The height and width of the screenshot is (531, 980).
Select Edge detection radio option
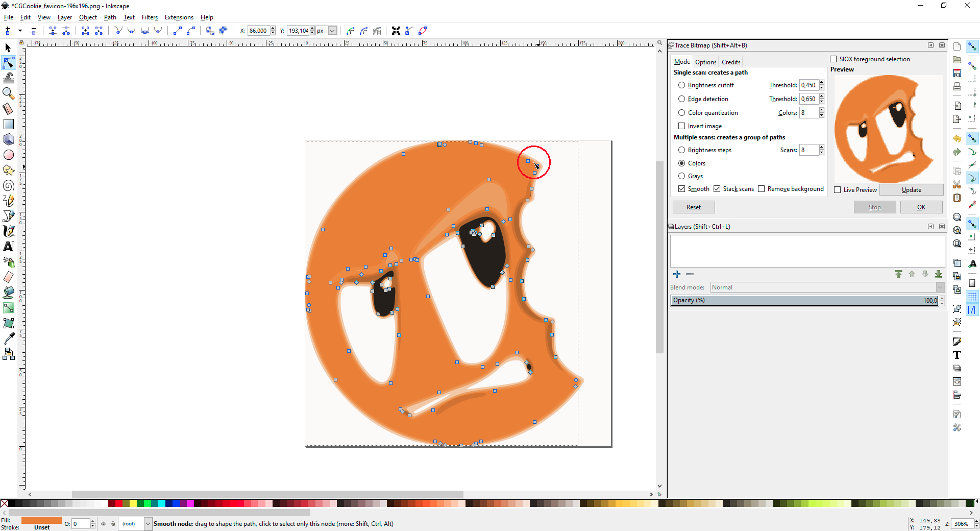coord(682,99)
